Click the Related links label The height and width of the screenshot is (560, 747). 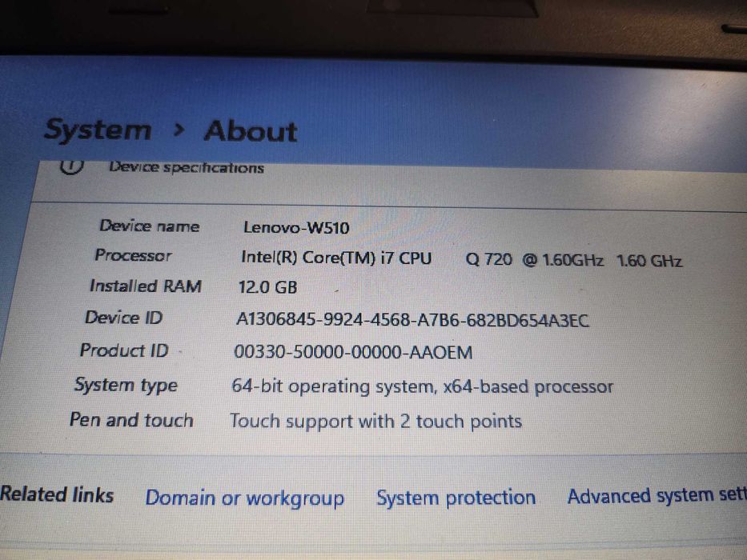[x=57, y=494]
